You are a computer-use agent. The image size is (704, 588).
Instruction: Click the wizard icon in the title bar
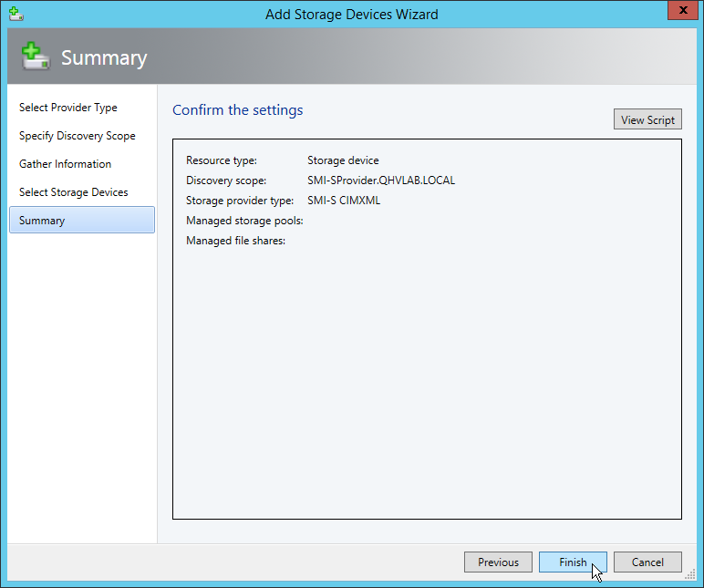[15, 14]
